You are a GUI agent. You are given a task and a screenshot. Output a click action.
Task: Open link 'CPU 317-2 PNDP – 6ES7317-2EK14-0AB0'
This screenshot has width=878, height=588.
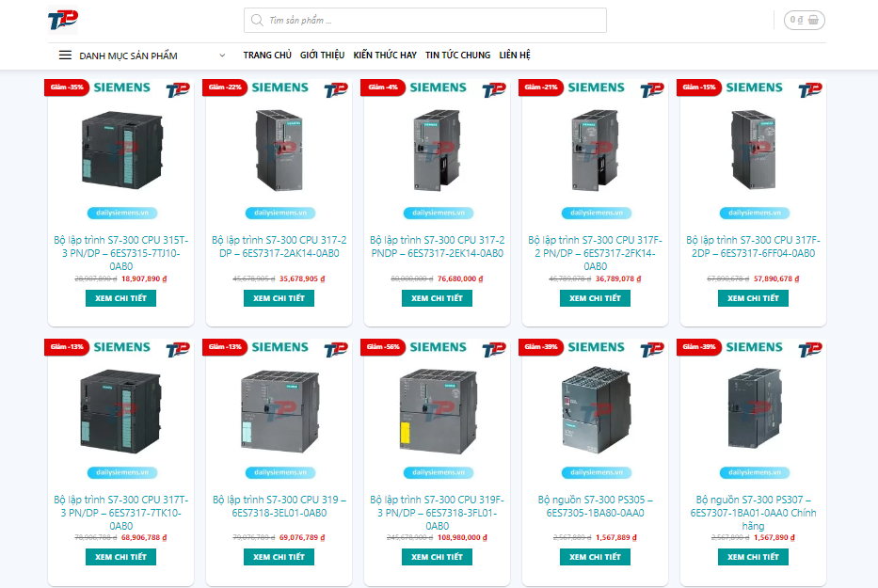coord(437,246)
